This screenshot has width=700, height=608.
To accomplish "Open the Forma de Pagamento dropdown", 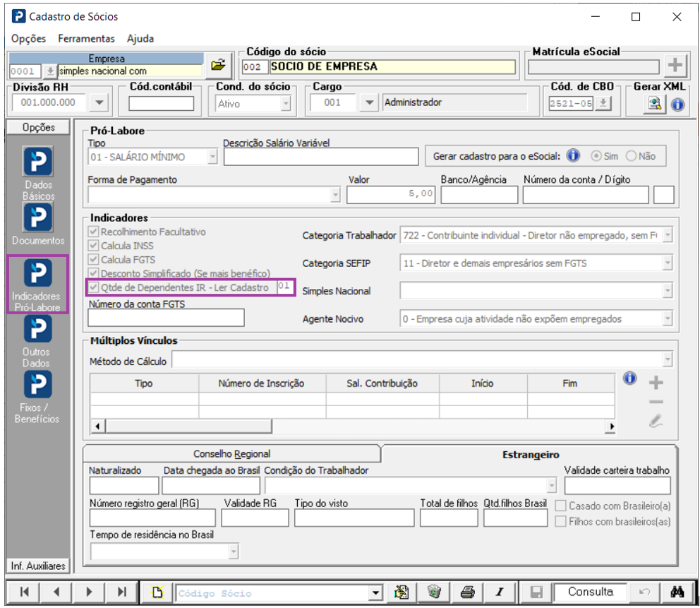I will coord(335,195).
